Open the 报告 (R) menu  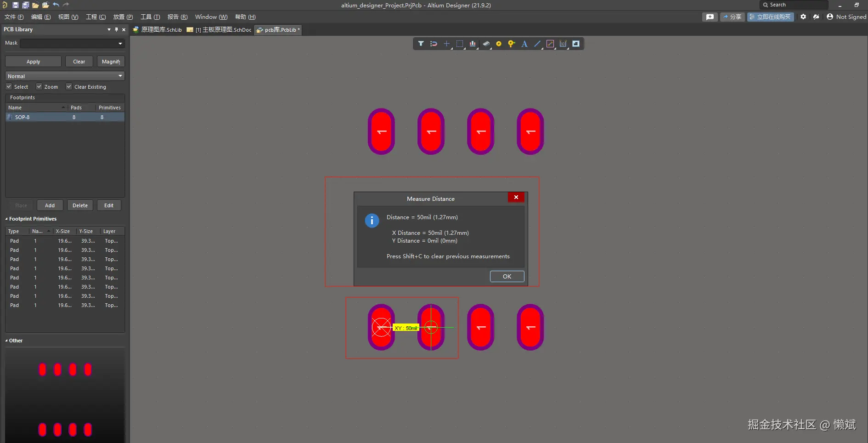[x=177, y=17]
